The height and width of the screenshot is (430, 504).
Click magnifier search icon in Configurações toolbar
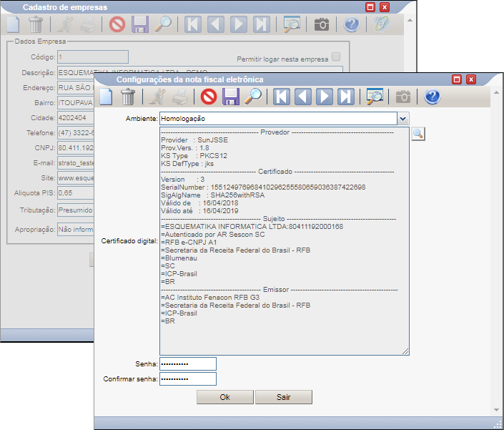(x=253, y=97)
